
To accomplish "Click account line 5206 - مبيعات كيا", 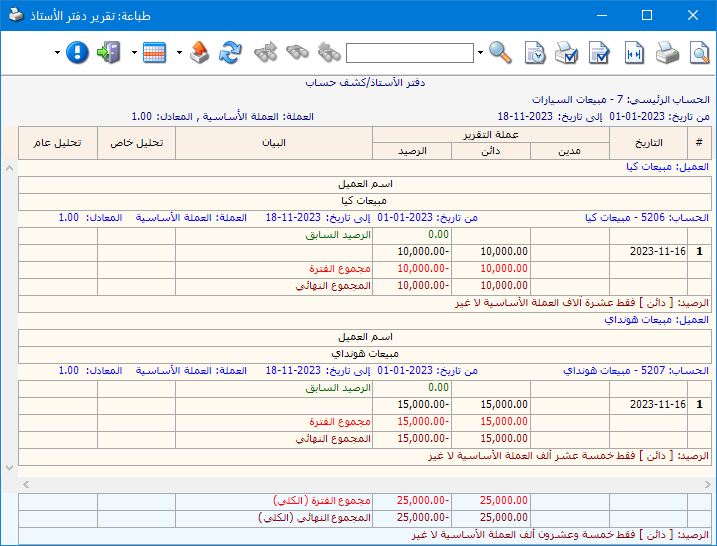I will coord(647,218).
